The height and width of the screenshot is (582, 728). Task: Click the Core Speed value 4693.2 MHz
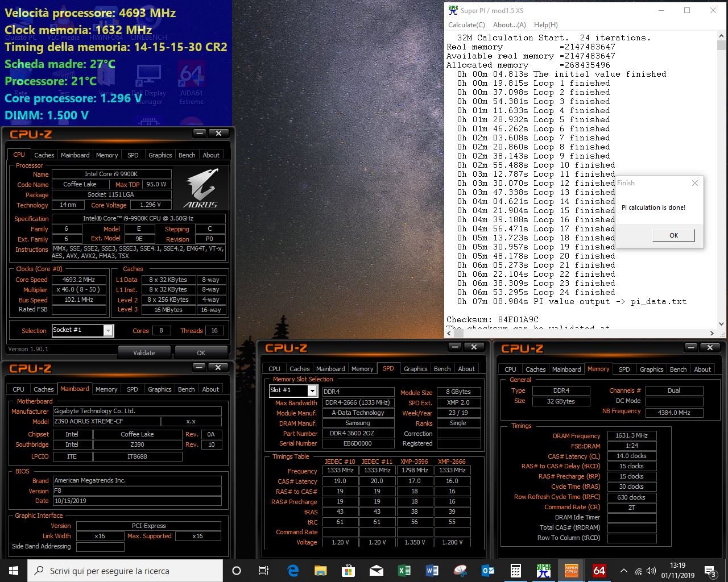click(x=79, y=280)
